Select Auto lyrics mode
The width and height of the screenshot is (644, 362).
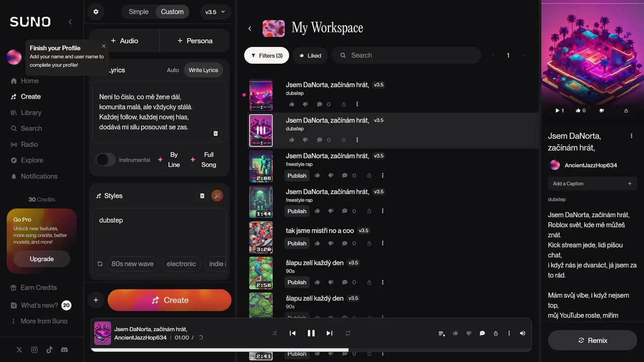[173, 70]
